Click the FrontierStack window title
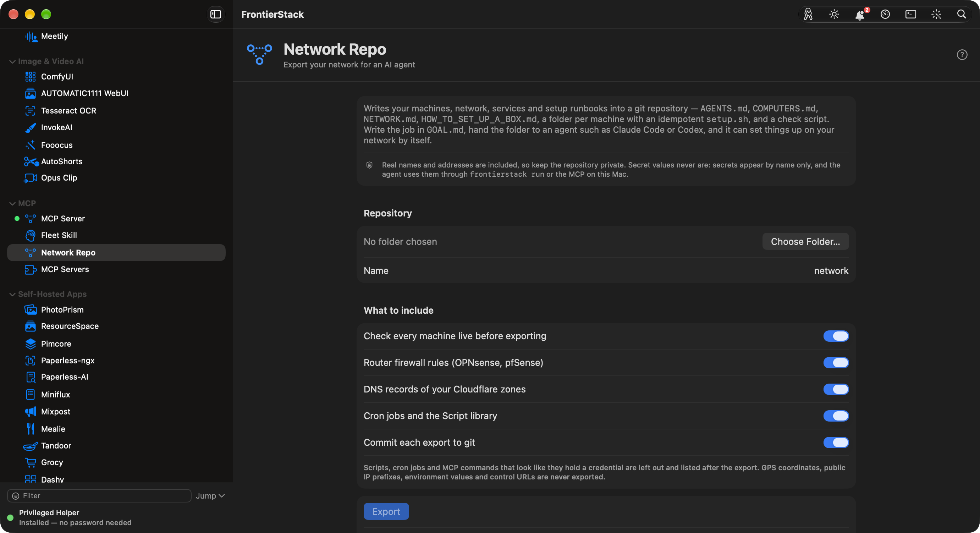 click(272, 15)
